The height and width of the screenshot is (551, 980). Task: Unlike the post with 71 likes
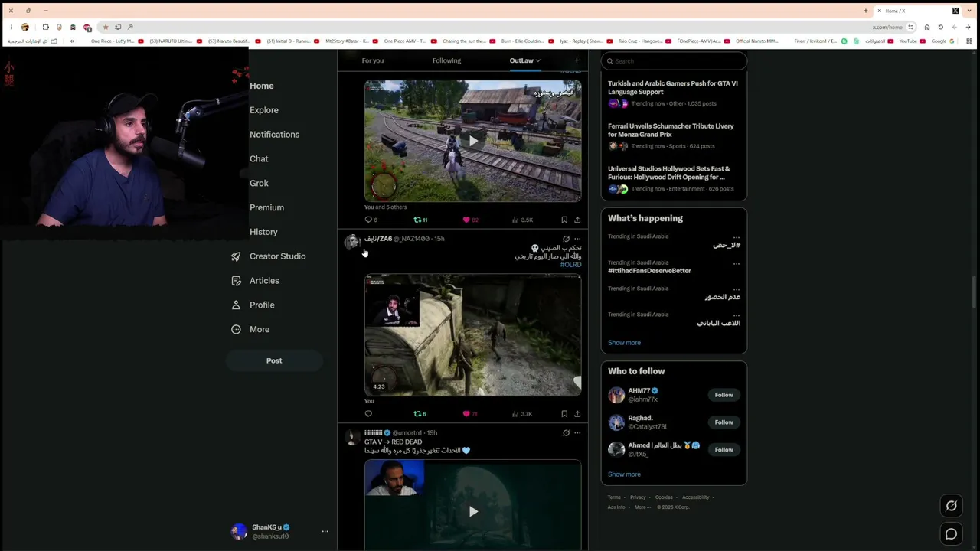click(470, 414)
